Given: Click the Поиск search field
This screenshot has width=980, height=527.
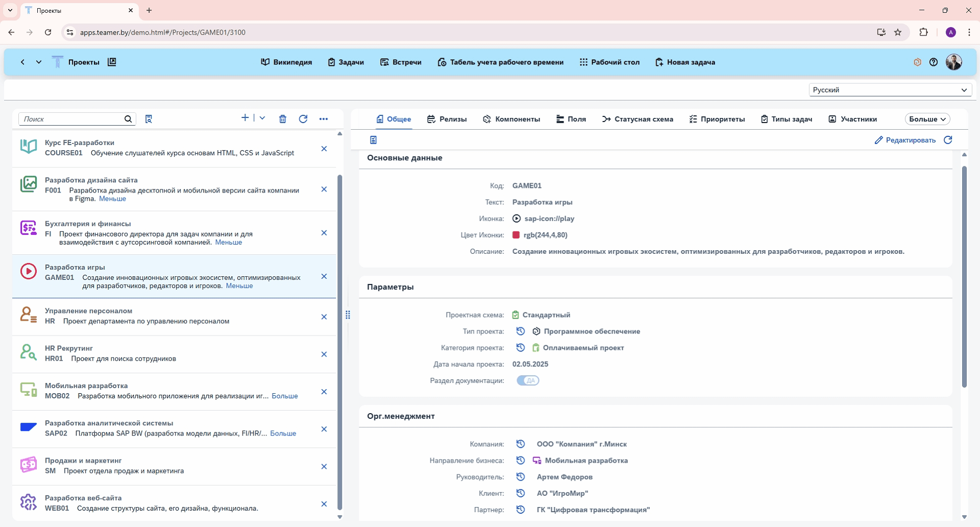Looking at the screenshot, I should (71, 119).
